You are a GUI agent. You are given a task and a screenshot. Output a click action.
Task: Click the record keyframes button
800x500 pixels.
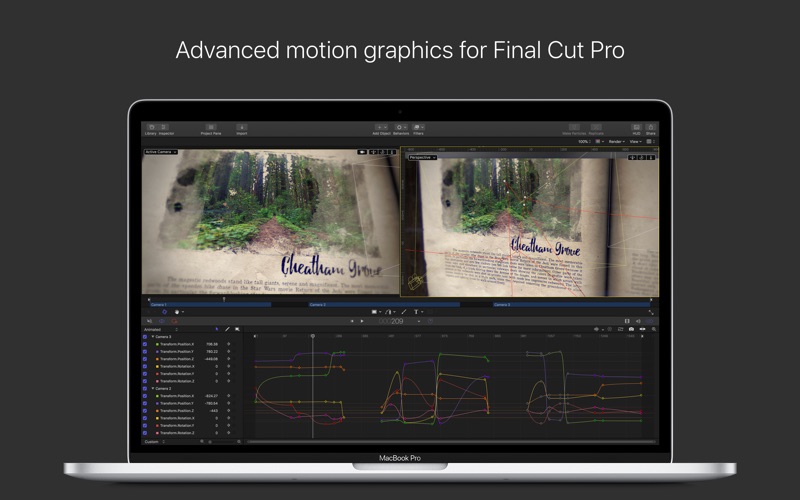click(x=174, y=321)
